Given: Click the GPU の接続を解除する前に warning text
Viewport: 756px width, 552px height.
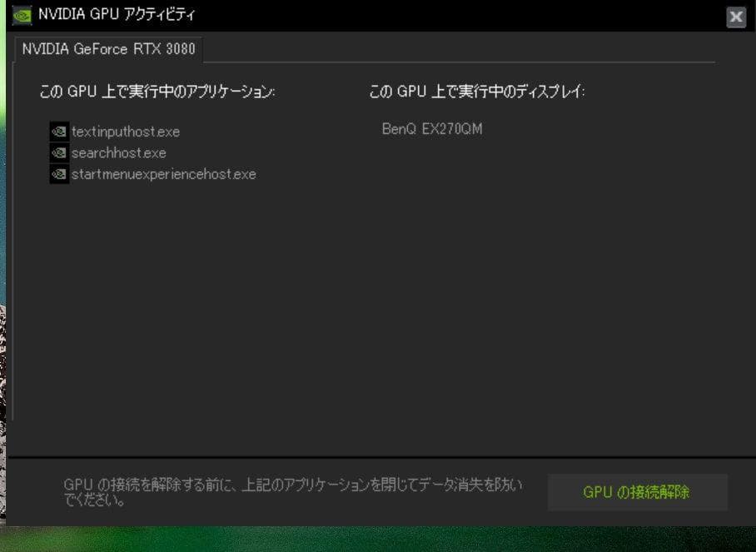Looking at the screenshot, I should [x=293, y=492].
